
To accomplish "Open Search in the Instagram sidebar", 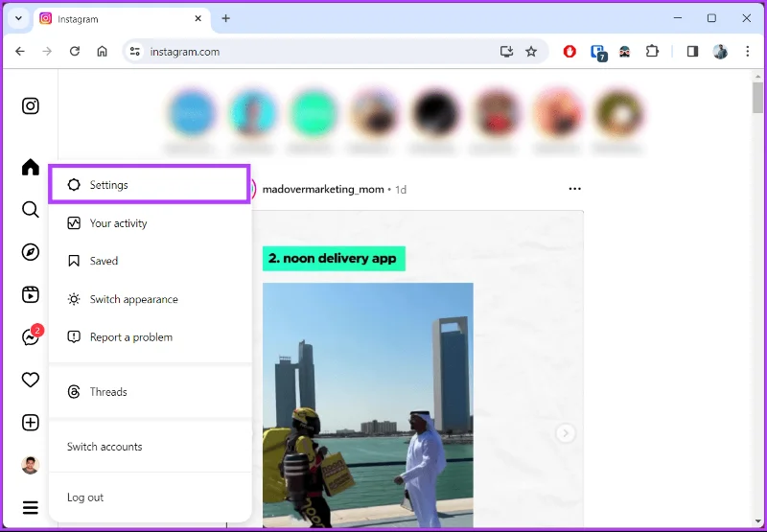I will [31, 210].
